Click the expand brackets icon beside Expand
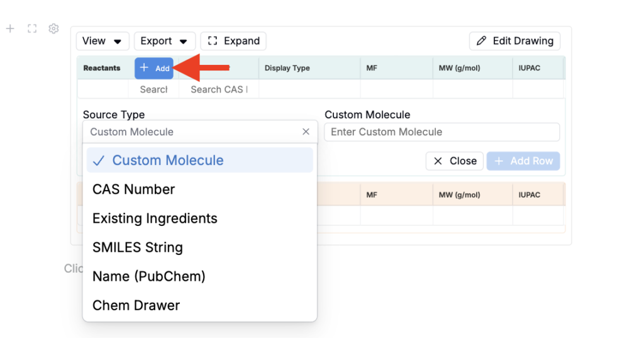The width and height of the screenshot is (644, 338). [213, 41]
